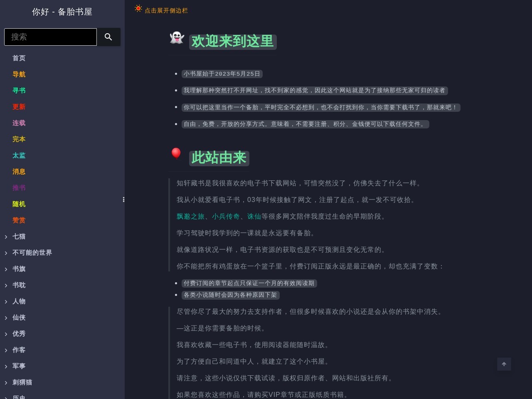Open the 飘邈之旅 link

coord(190,216)
